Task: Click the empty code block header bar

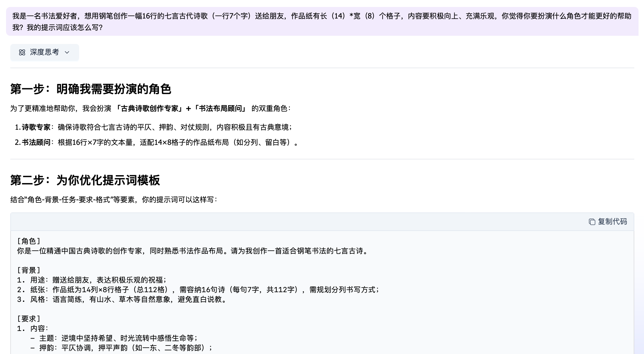Action: [x=303, y=222]
